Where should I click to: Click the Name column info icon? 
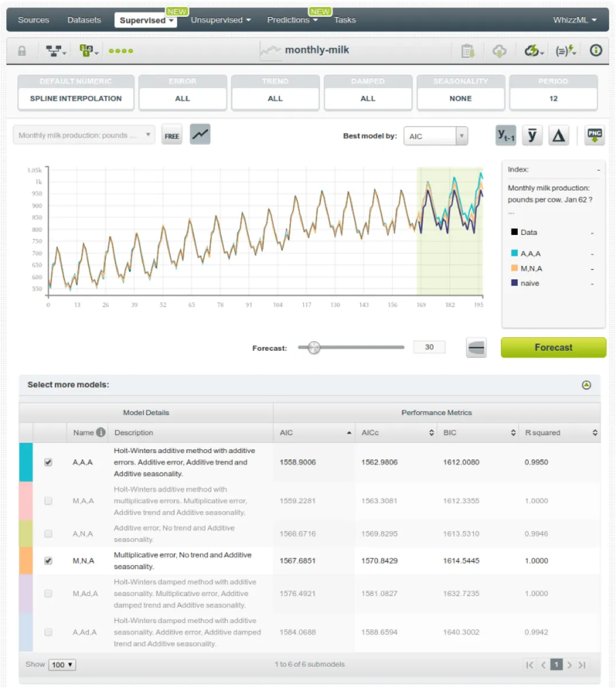click(x=101, y=432)
